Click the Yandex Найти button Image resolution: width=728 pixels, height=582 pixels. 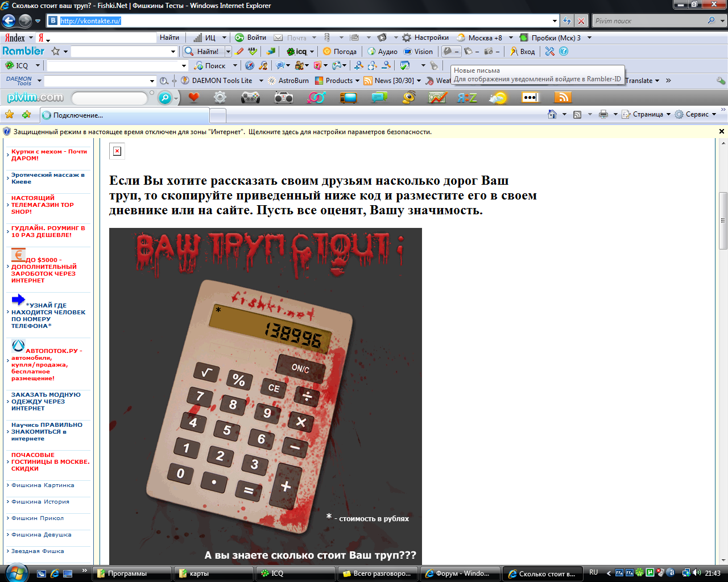tap(169, 38)
